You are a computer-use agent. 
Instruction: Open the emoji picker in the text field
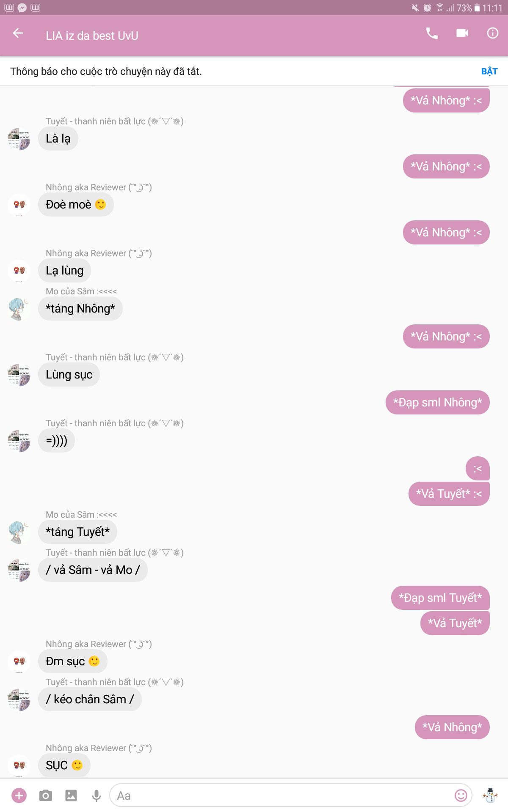click(x=461, y=796)
